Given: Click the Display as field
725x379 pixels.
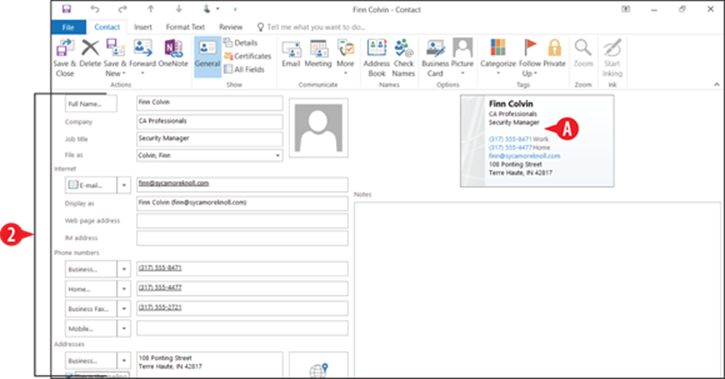Looking at the screenshot, I should [x=242, y=203].
